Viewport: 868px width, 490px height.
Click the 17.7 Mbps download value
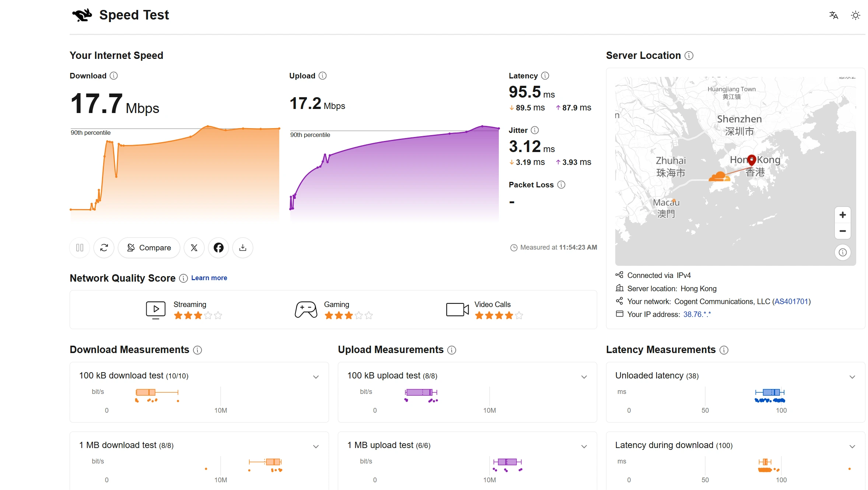coord(115,103)
